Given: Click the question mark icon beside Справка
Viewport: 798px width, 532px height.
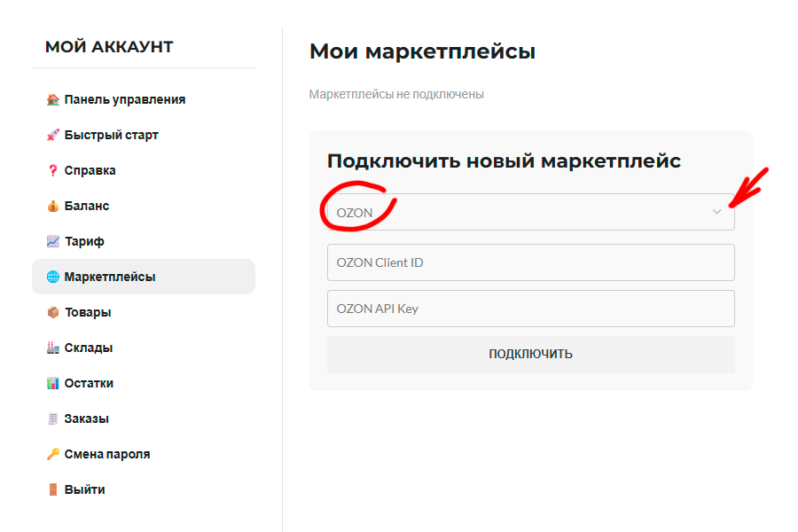Looking at the screenshot, I should (53, 170).
